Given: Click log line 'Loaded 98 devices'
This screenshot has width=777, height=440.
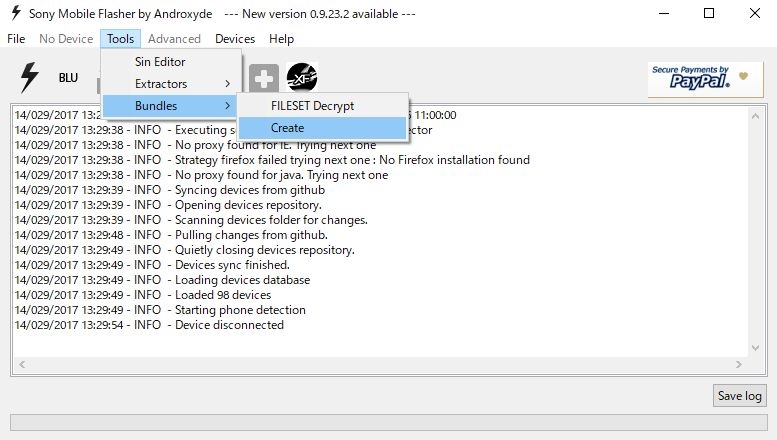Looking at the screenshot, I should [143, 295].
